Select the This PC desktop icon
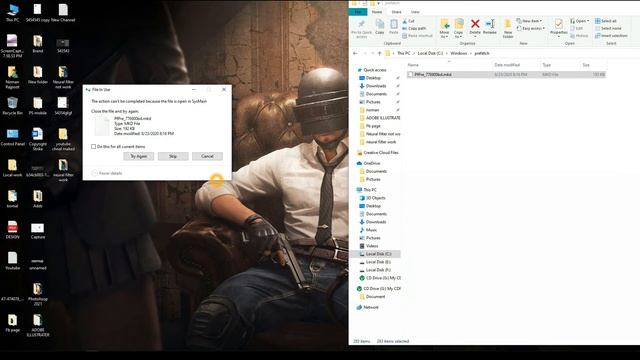The image size is (640, 360). 12,13
